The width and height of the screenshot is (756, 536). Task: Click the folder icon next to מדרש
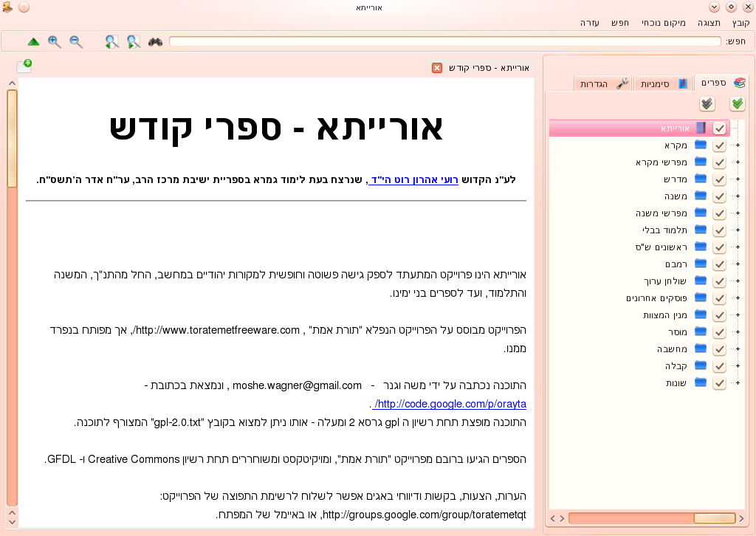[701, 179]
